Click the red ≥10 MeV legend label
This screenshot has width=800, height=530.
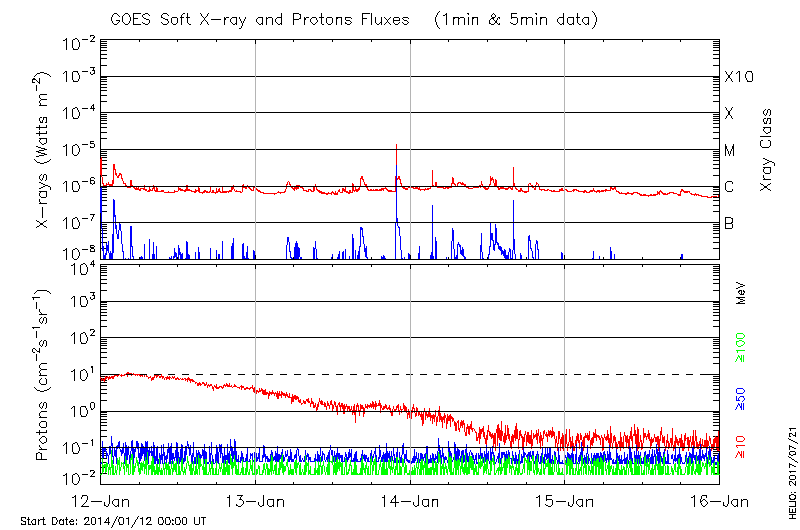[741, 445]
